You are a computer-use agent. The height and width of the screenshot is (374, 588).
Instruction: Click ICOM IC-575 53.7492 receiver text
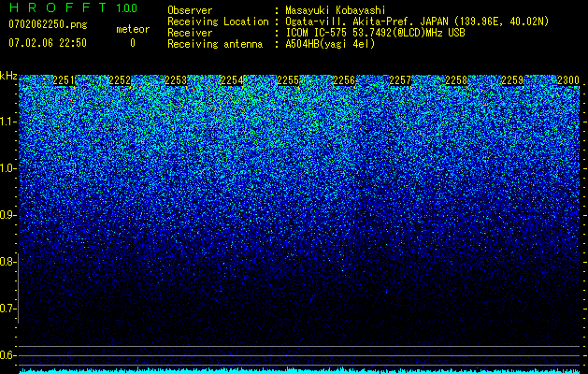click(x=376, y=33)
